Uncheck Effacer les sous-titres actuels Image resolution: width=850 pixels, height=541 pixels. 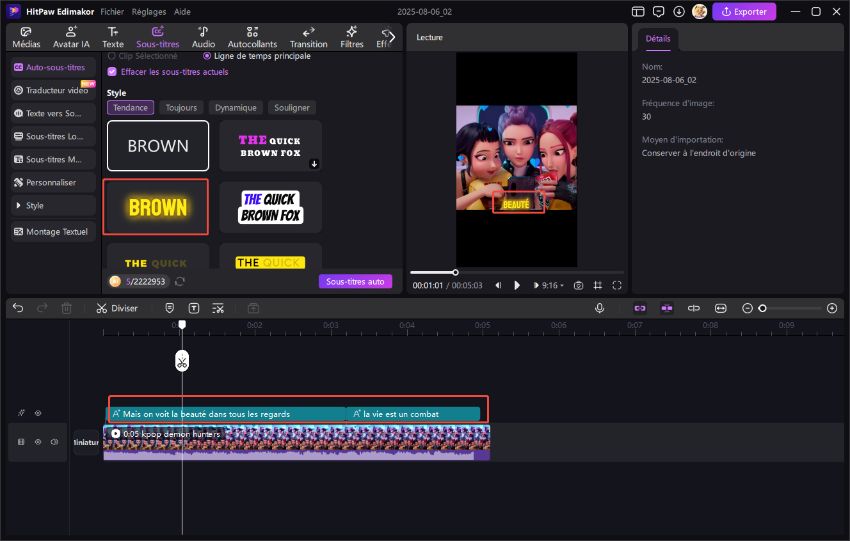point(112,72)
